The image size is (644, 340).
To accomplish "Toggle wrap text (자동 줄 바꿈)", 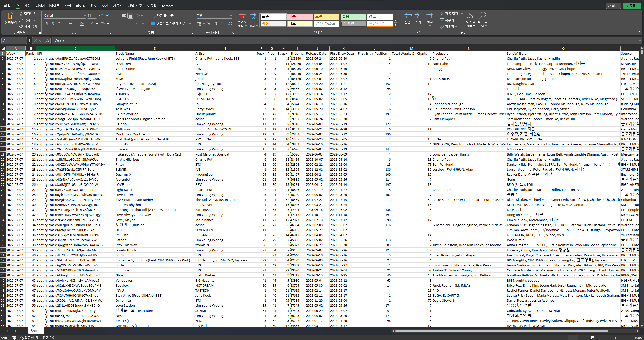I will (163, 16).
